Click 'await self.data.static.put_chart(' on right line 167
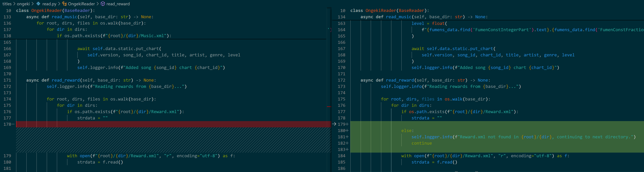Screen dimensions: 644x172 pos(454,49)
